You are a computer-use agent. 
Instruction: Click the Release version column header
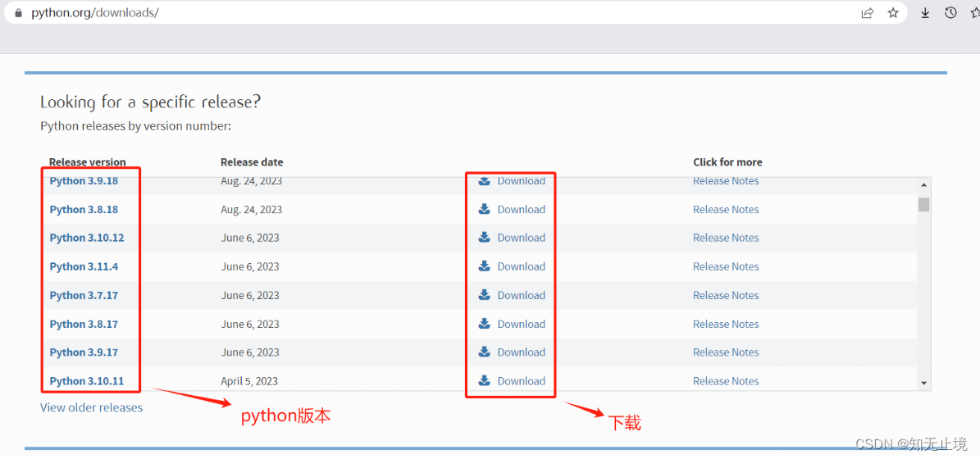click(x=88, y=161)
